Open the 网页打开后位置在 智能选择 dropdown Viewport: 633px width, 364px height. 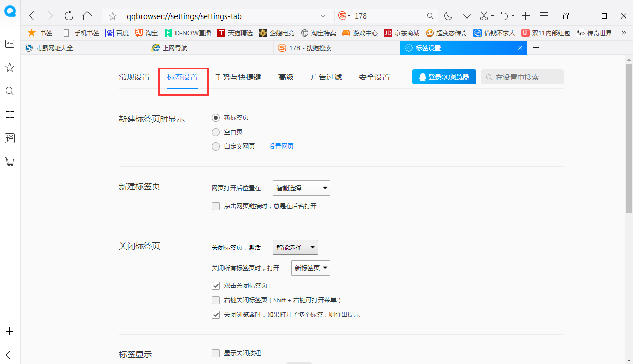click(301, 188)
